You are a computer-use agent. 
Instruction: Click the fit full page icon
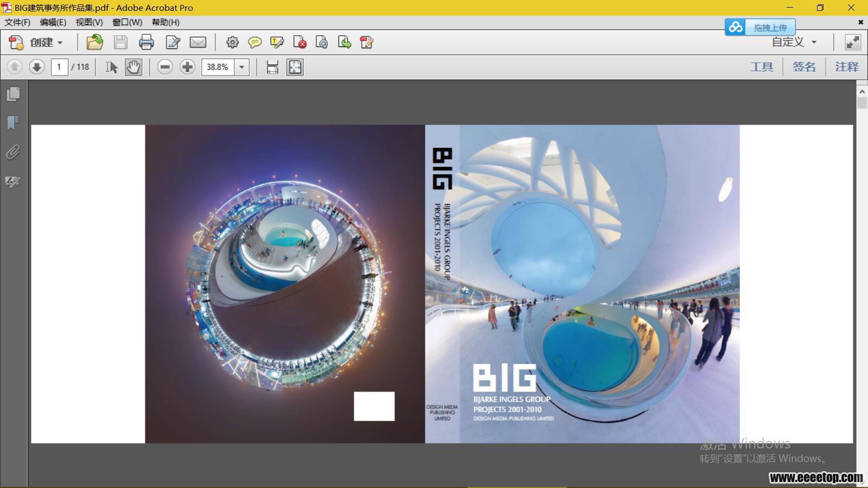pos(295,67)
